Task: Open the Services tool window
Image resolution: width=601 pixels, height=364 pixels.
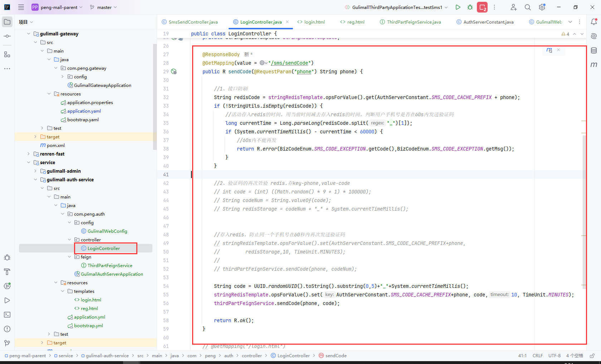Action: (7, 286)
